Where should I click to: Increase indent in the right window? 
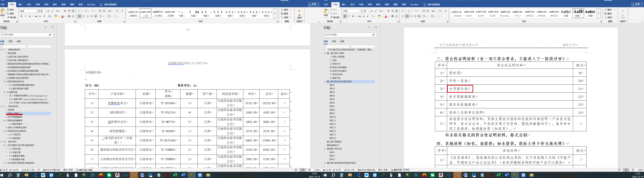pos(428,11)
